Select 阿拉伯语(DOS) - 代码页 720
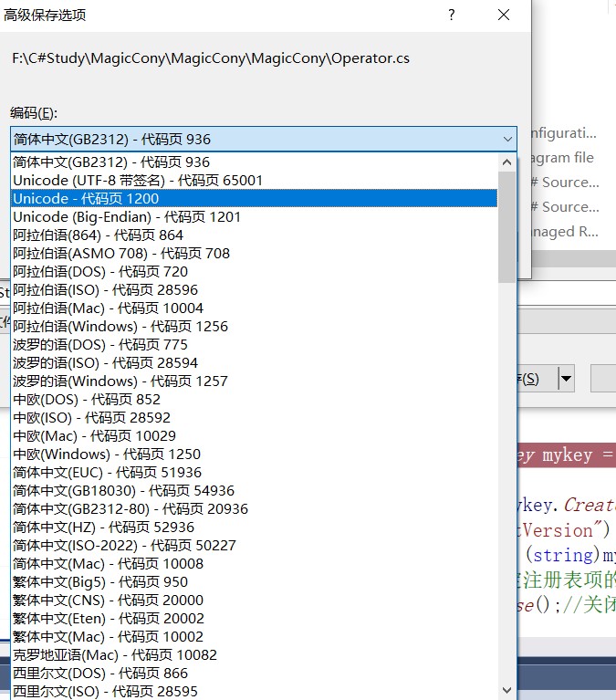The image size is (616, 700). tap(254, 272)
